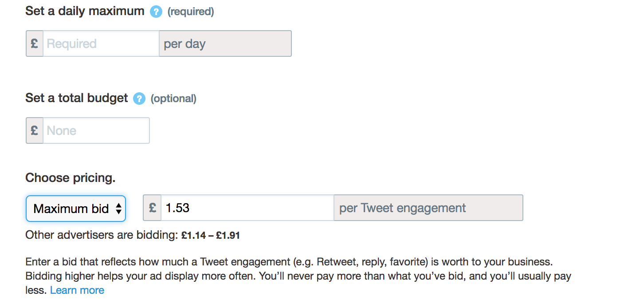Click the 'Choose pricing.' heading
The image size is (644, 308).
point(70,178)
